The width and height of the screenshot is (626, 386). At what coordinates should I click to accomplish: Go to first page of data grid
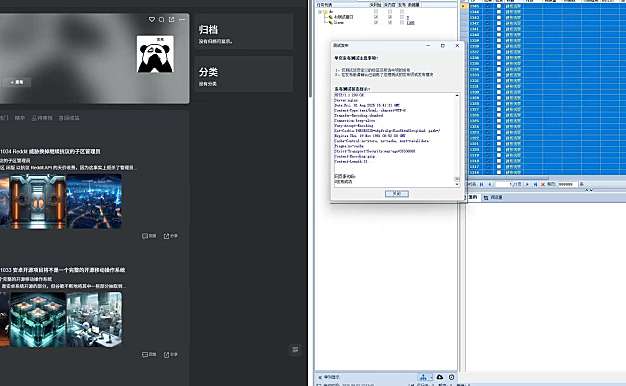click(481, 184)
